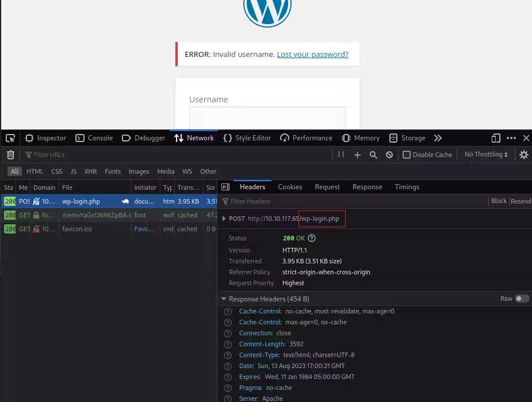Viewport: 532px width, 402px height.
Task: Open the Storage panel
Action: pos(407,138)
